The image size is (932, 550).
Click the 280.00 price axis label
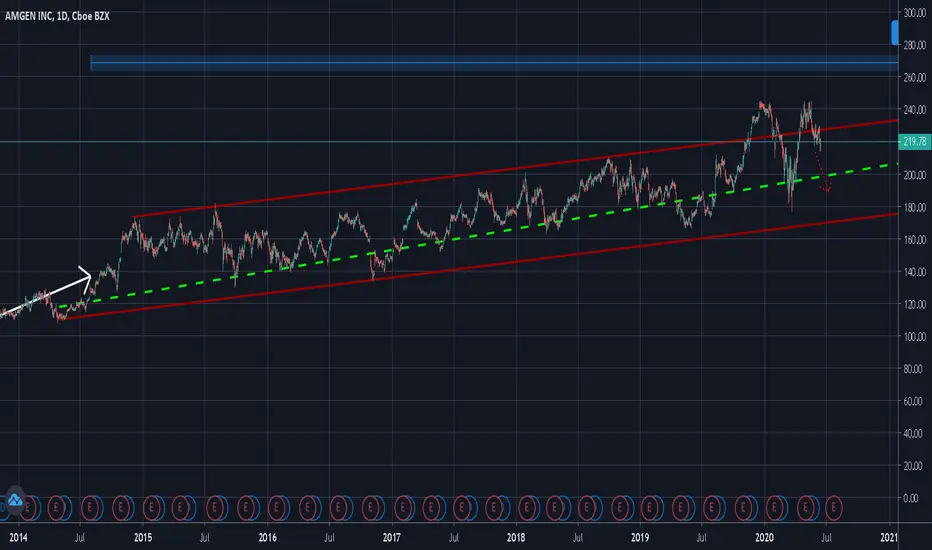pos(915,45)
